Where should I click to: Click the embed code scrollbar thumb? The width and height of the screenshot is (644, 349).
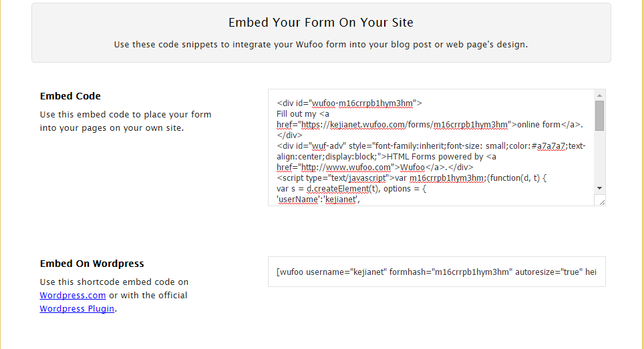[x=599, y=115]
